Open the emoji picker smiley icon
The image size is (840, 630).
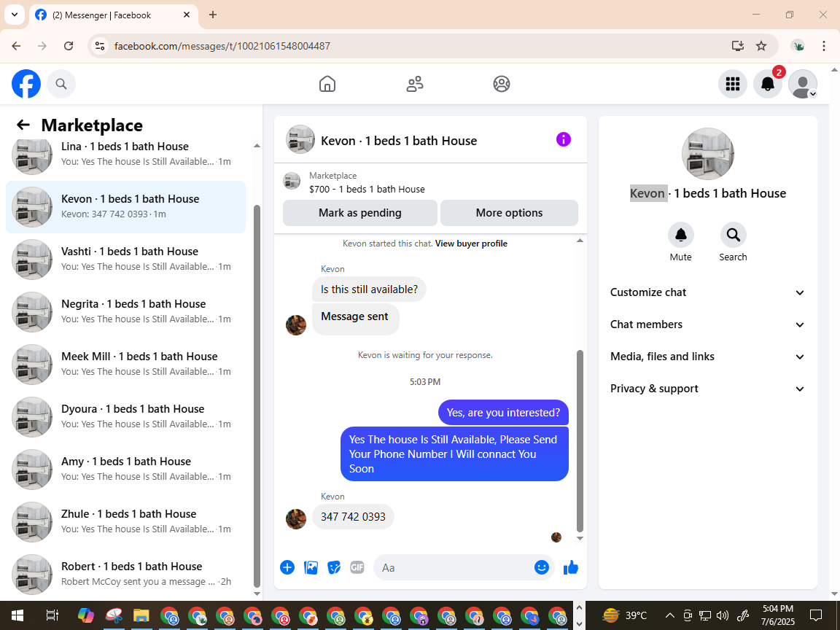tap(542, 567)
